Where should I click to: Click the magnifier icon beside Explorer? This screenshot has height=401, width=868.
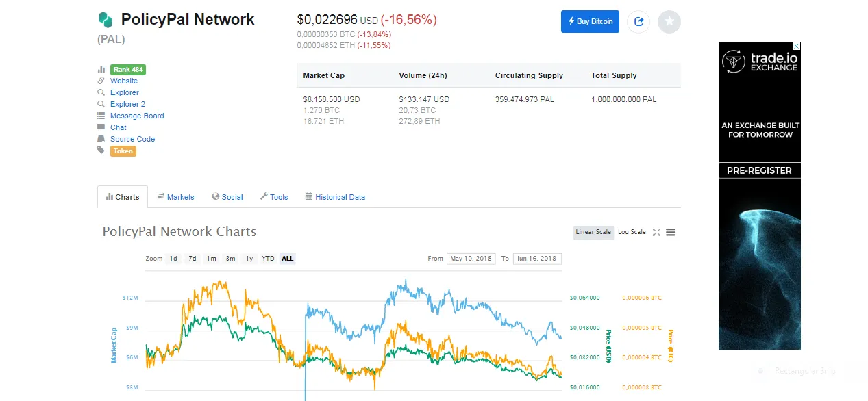101,92
